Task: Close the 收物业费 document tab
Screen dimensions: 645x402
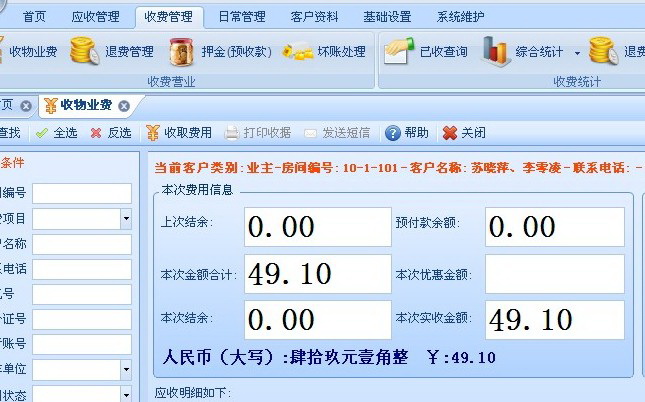Action: 124,106
